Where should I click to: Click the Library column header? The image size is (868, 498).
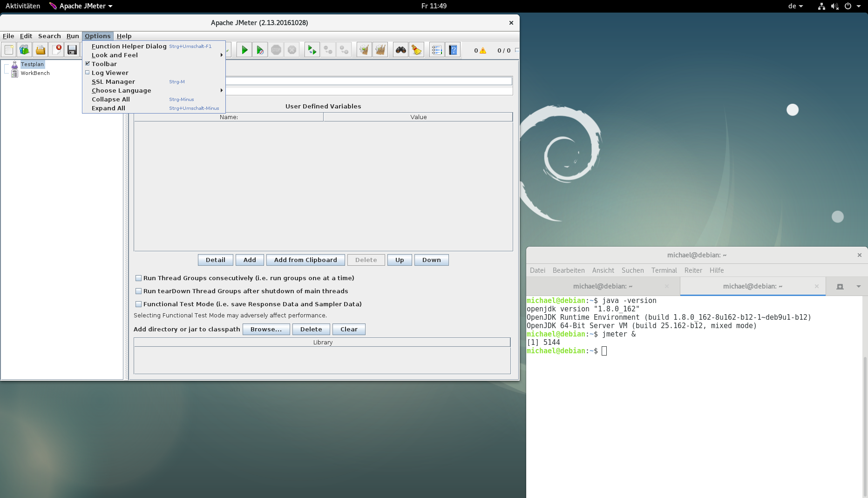click(322, 342)
